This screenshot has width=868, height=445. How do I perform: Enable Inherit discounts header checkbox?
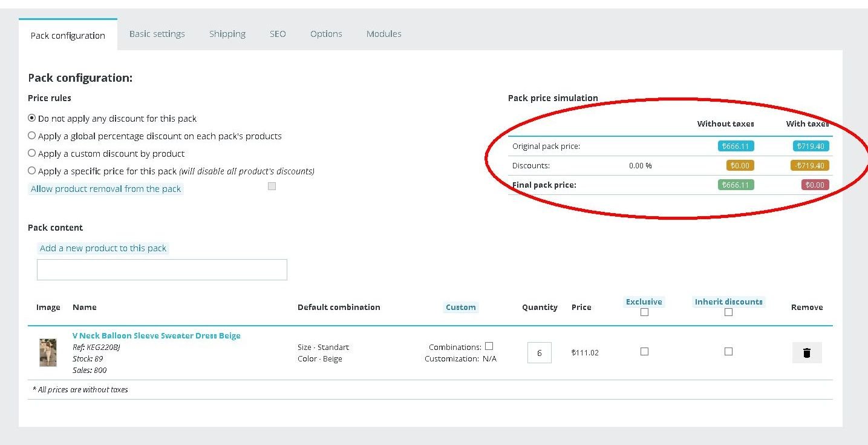pos(728,312)
